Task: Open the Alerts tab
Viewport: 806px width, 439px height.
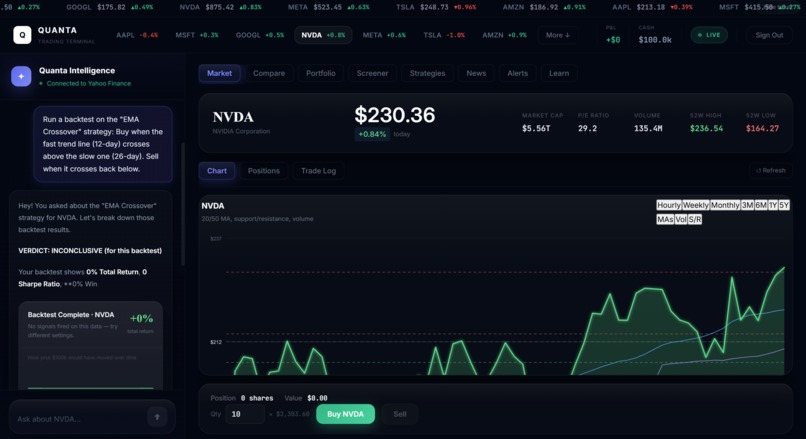Action: tap(518, 73)
